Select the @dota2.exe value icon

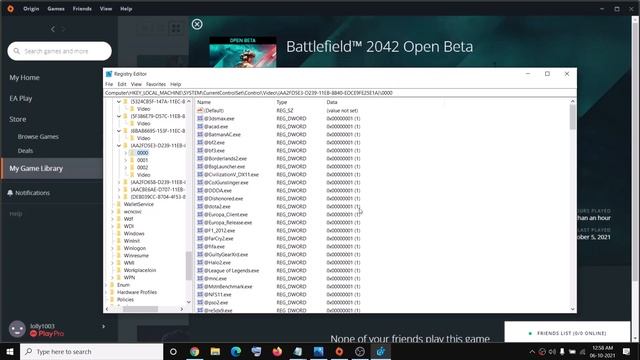click(x=200, y=207)
